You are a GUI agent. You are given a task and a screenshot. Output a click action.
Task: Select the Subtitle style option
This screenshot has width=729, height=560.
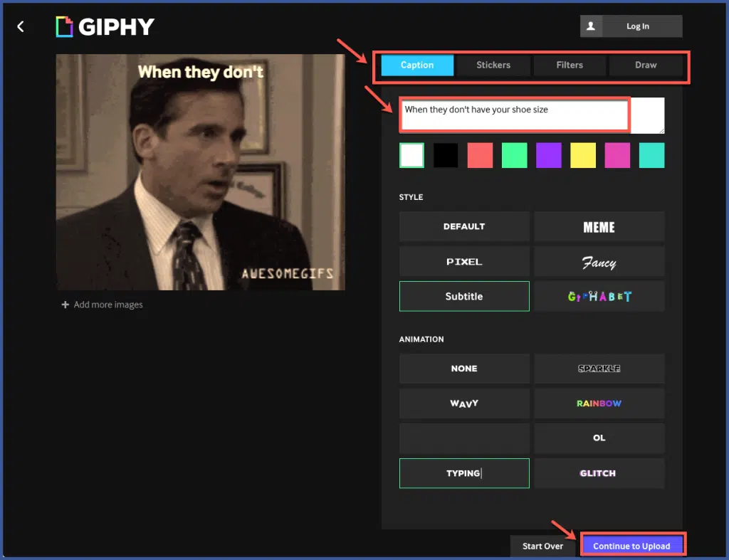(x=464, y=296)
